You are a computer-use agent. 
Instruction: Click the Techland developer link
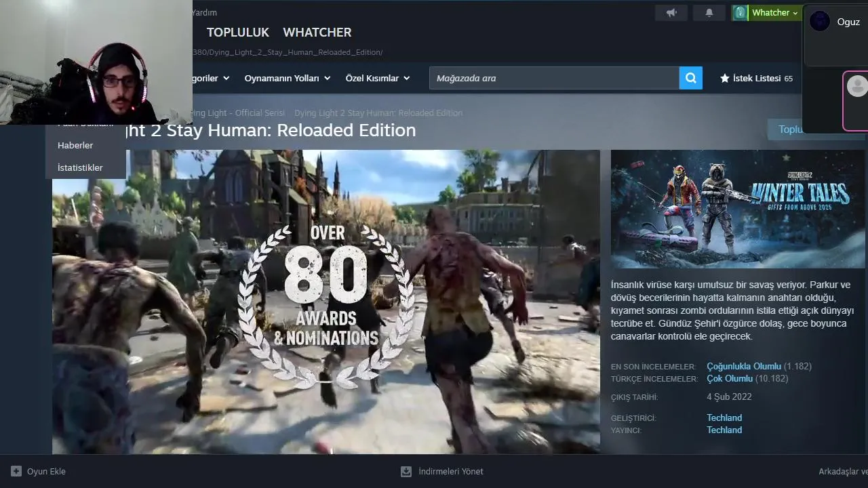click(x=724, y=418)
